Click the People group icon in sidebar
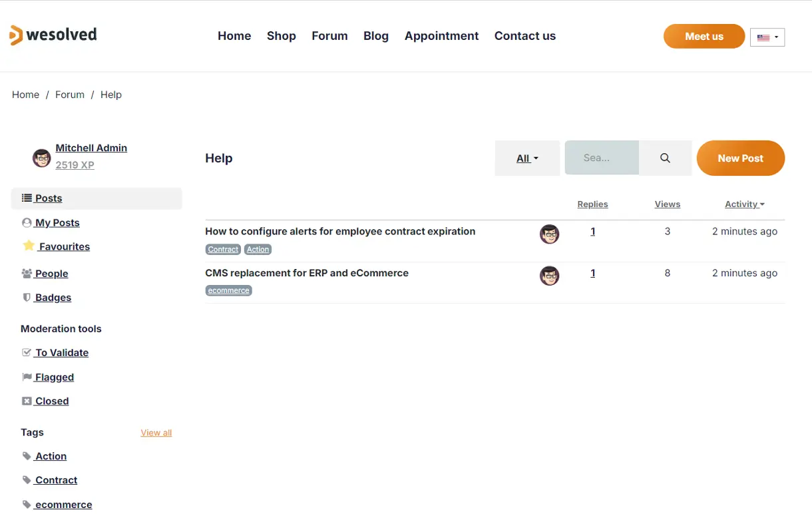The height and width of the screenshot is (524, 812). coord(27,274)
